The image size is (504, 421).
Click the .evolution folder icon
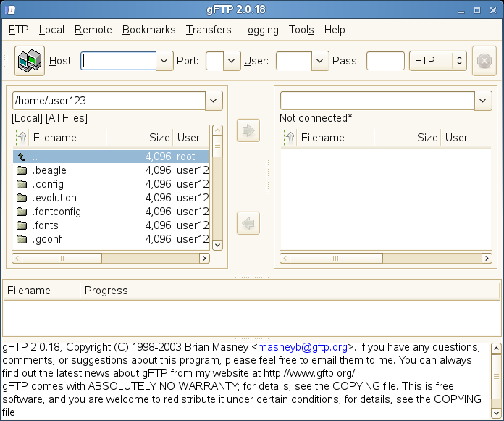click(x=22, y=198)
